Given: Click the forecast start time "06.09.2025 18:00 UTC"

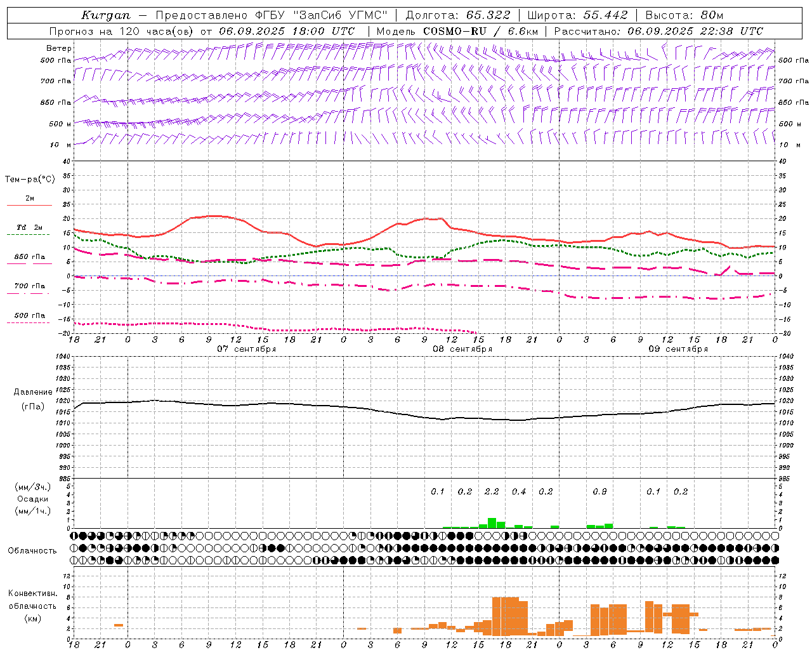Looking at the screenshot, I should pos(287,31).
